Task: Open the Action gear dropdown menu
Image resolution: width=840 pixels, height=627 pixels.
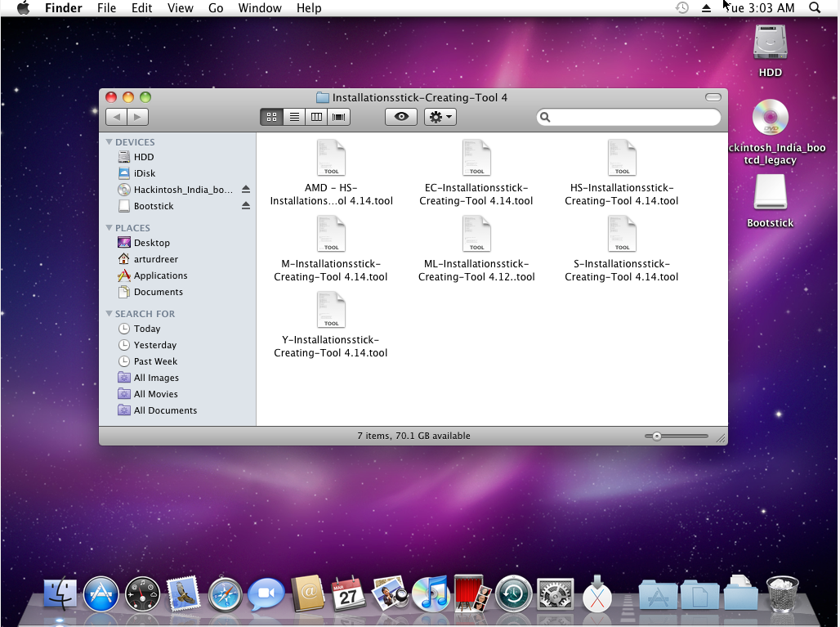Action: point(440,117)
